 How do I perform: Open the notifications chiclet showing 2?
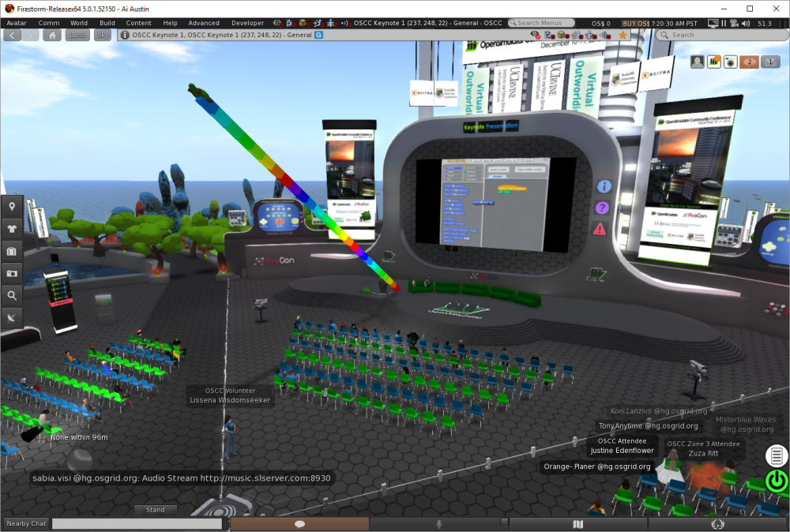(749, 62)
